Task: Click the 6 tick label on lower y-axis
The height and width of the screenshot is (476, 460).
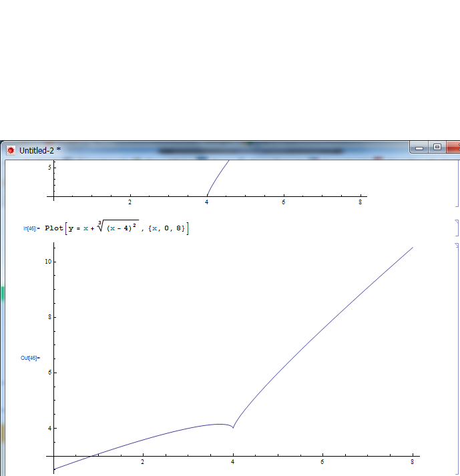Action: coord(49,373)
